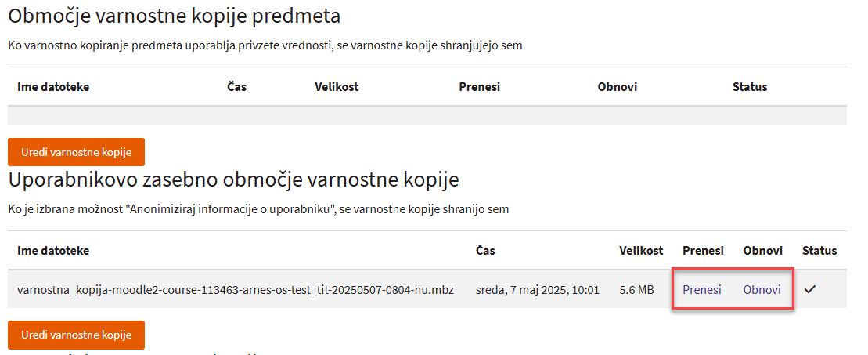
Task: Click Prenesi column header in course backup table
Action: [x=479, y=87]
